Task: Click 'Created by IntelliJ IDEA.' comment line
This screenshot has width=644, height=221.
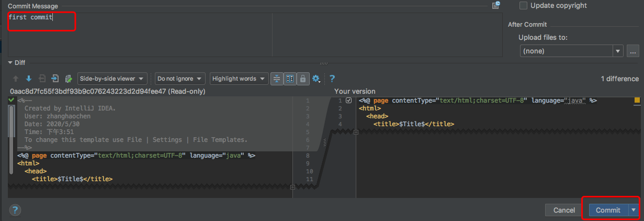Action: 70,108
